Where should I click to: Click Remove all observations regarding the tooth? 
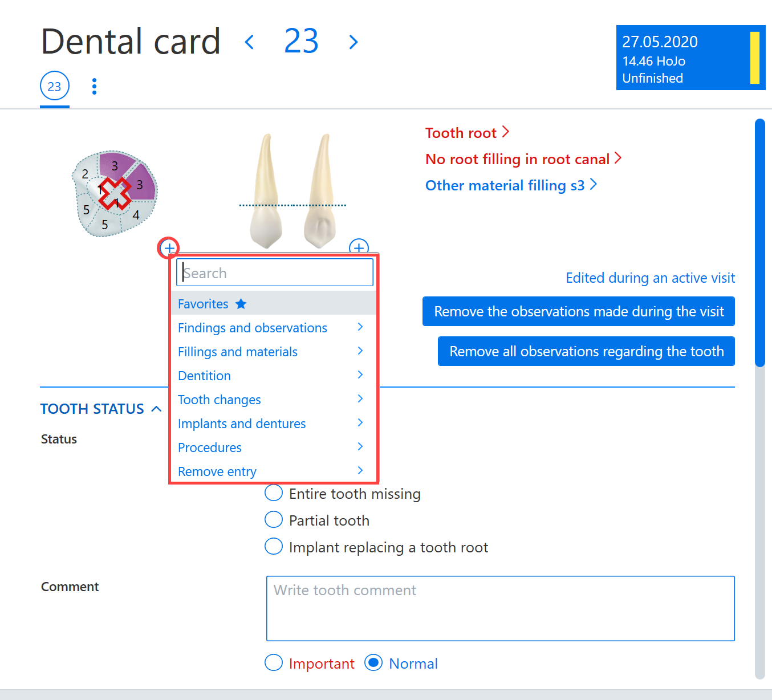coord(586,351)
